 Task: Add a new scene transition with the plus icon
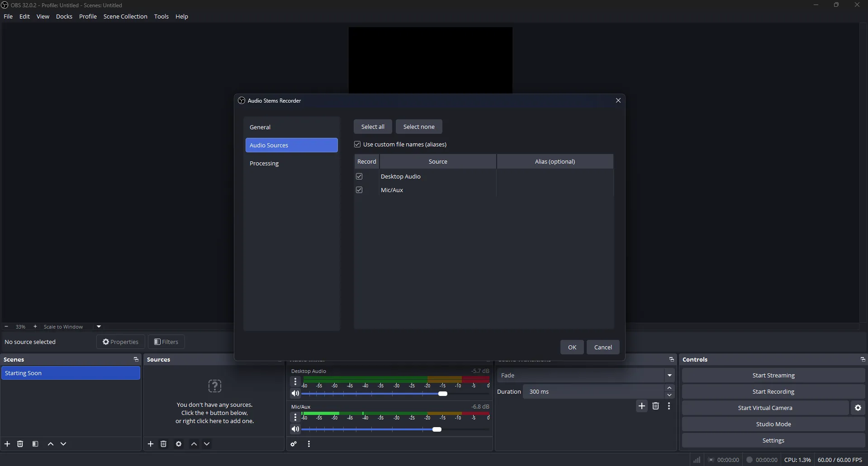click(642, 406)
